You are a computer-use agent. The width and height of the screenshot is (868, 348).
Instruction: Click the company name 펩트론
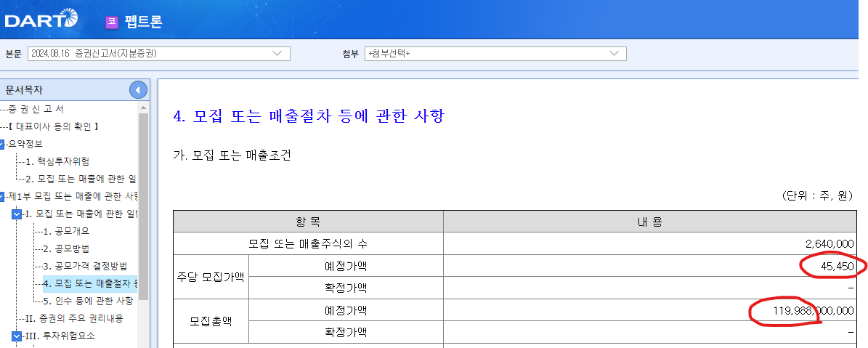coord(143,22)
